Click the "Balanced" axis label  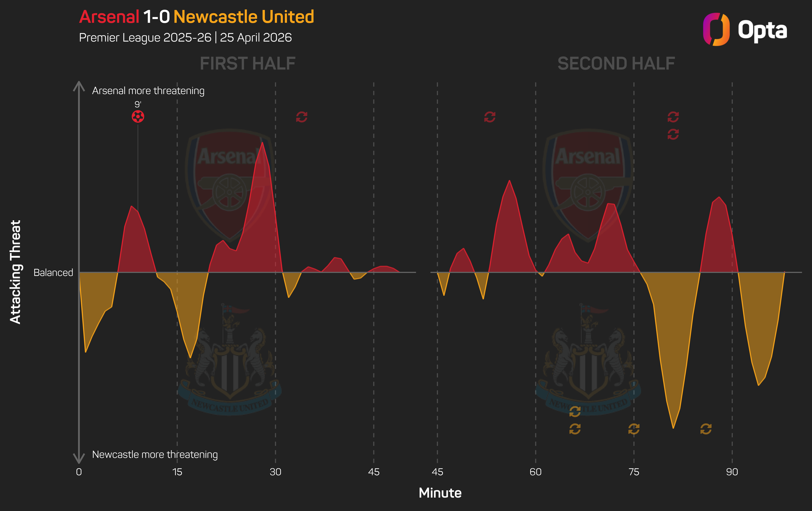coord(53,272)
